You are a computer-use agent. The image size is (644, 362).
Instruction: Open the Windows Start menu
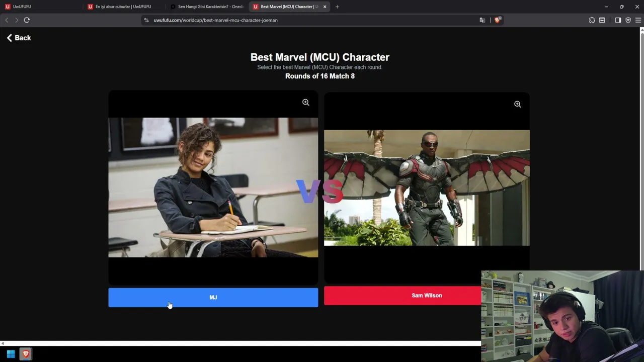pos(11,354)
